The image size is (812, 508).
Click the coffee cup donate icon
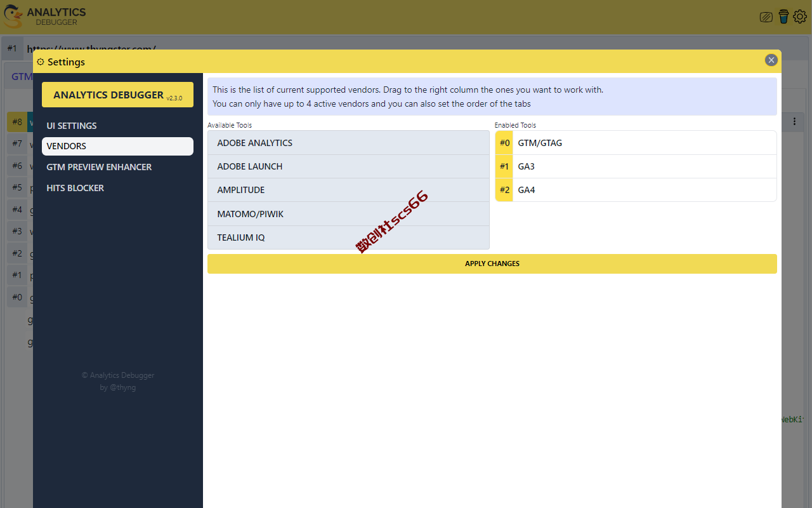coord(783,17)
